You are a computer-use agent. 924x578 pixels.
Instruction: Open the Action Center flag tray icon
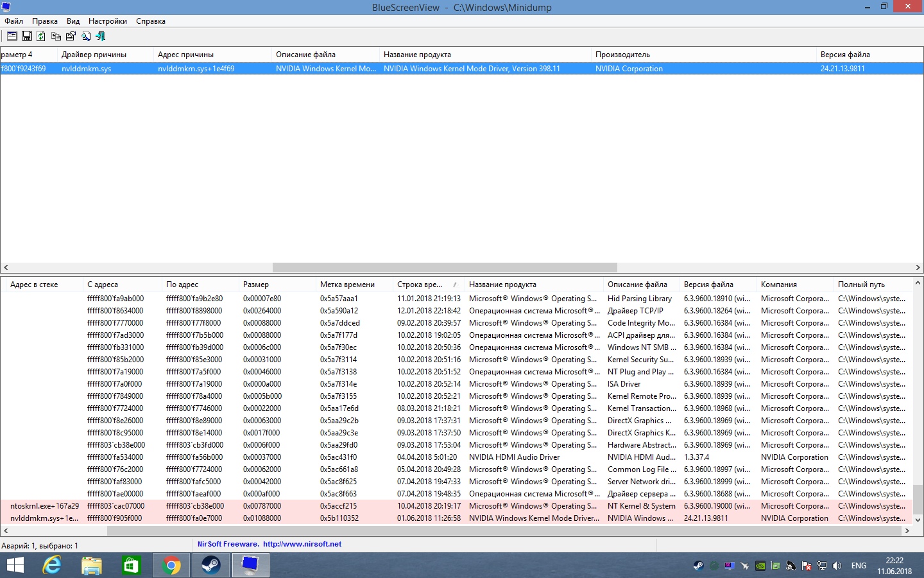(806, 566)
